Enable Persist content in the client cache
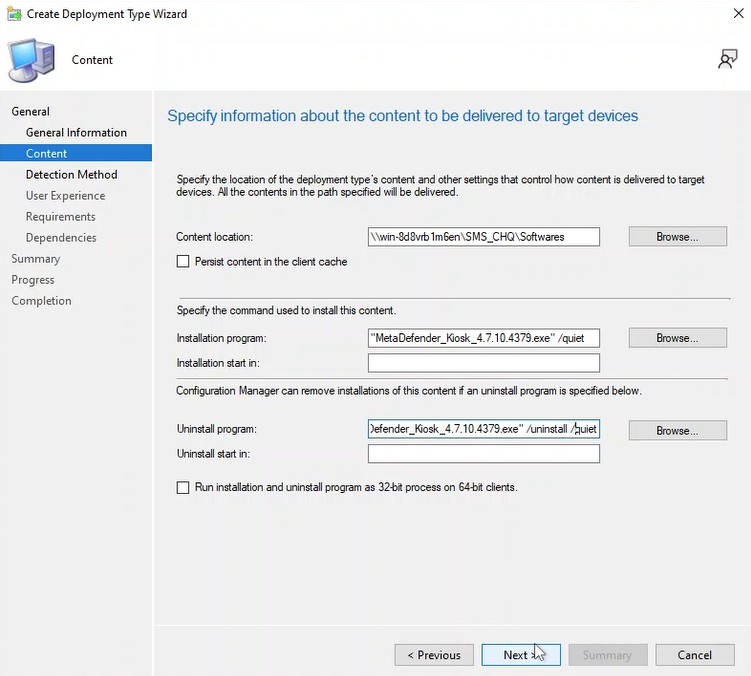751x676 pixels. pyautogui.click(x=182, y=262)
